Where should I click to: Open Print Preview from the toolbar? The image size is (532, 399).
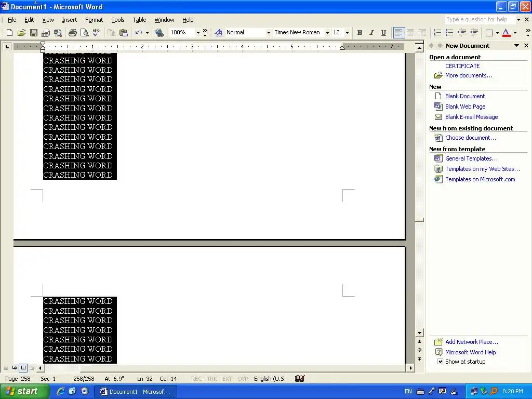(85, 33)
